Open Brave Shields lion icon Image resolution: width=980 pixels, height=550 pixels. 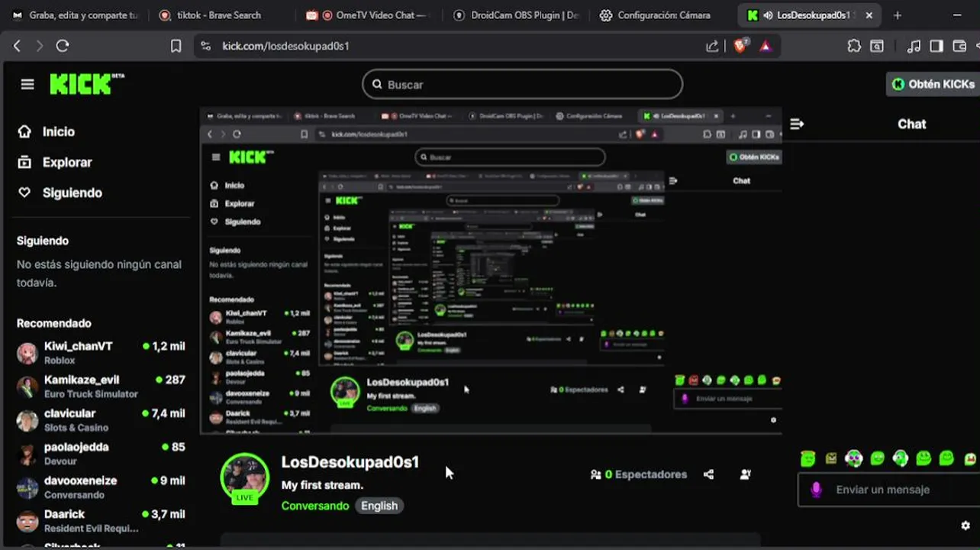coord(740,46)
